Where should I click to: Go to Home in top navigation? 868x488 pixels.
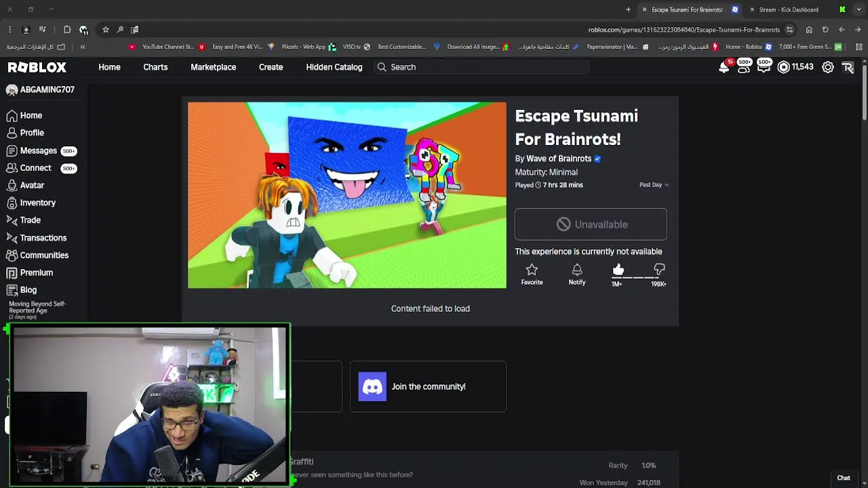(109, 67)
